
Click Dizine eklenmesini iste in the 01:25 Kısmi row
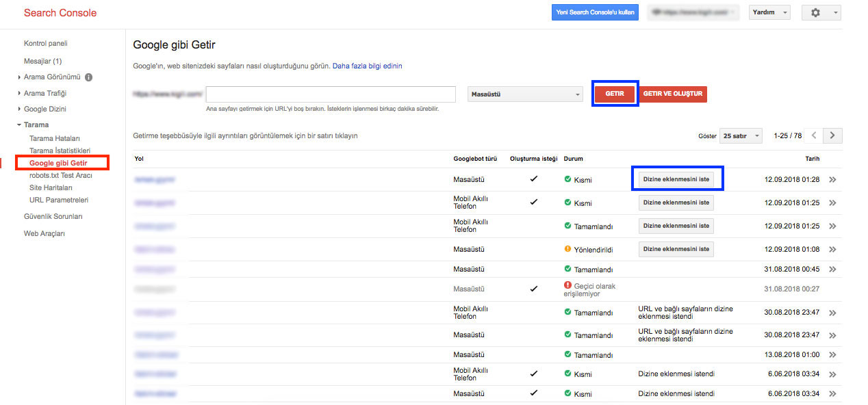click(676, 203)
